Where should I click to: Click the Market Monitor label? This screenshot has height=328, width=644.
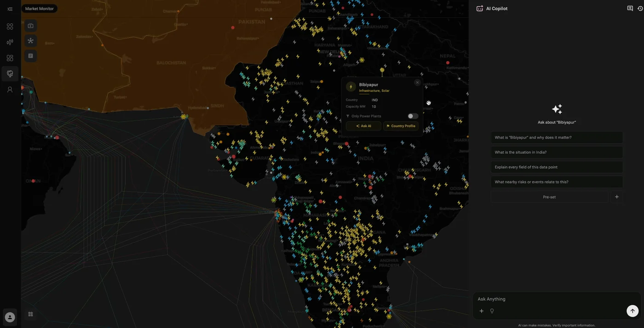point(39,9)
